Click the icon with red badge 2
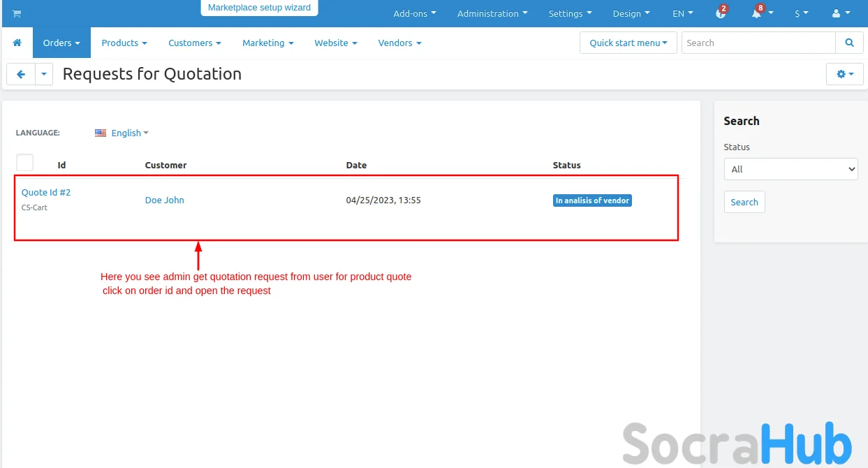868x468 pixels. 721,13
